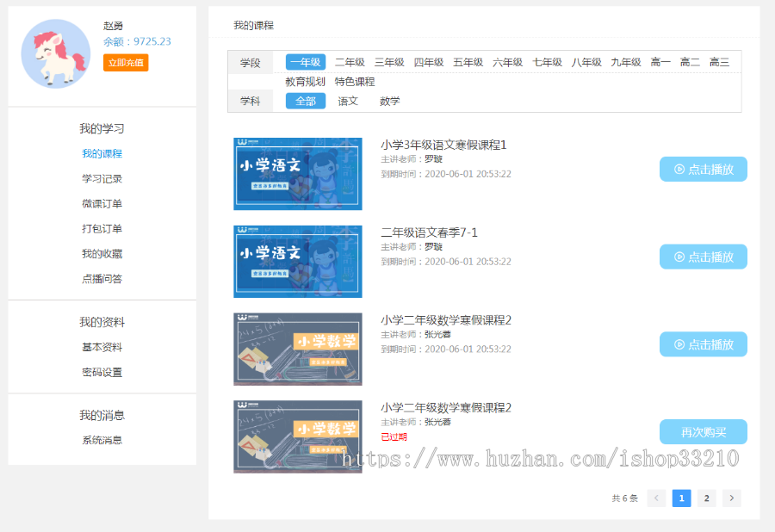Click the previous page arrow

[656, 498]
